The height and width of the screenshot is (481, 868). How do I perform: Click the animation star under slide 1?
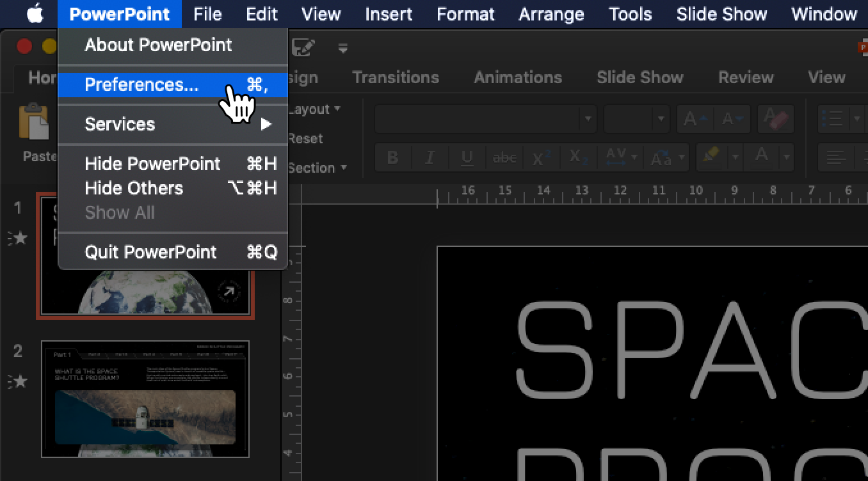[20, 239]
